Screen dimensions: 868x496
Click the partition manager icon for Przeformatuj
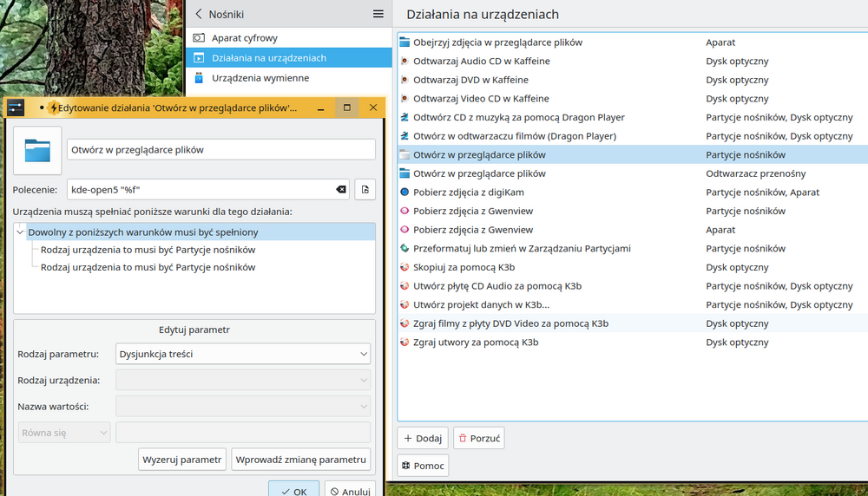tap(404, 249)
